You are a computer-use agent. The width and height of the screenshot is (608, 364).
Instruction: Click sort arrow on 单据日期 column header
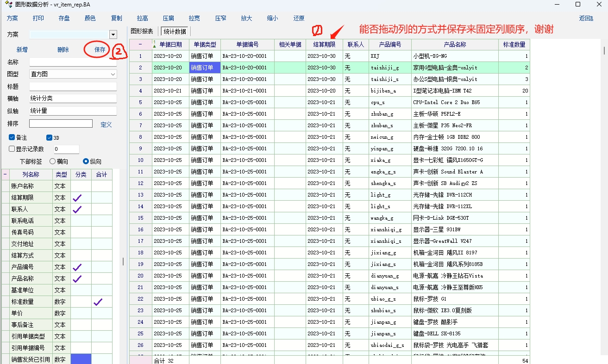(155, 45)
